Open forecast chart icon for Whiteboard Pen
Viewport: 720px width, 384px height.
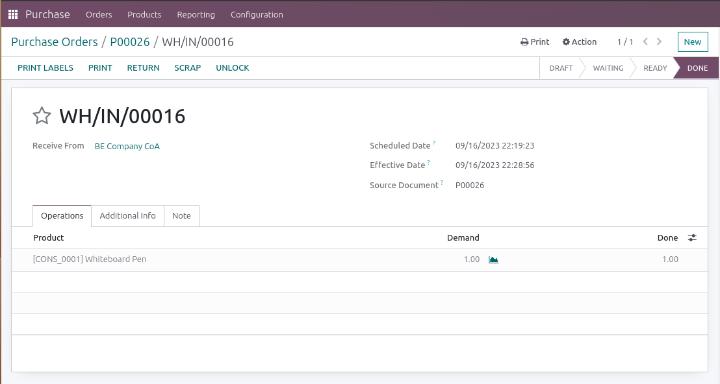pyautogui.click(x=493, y=260)
